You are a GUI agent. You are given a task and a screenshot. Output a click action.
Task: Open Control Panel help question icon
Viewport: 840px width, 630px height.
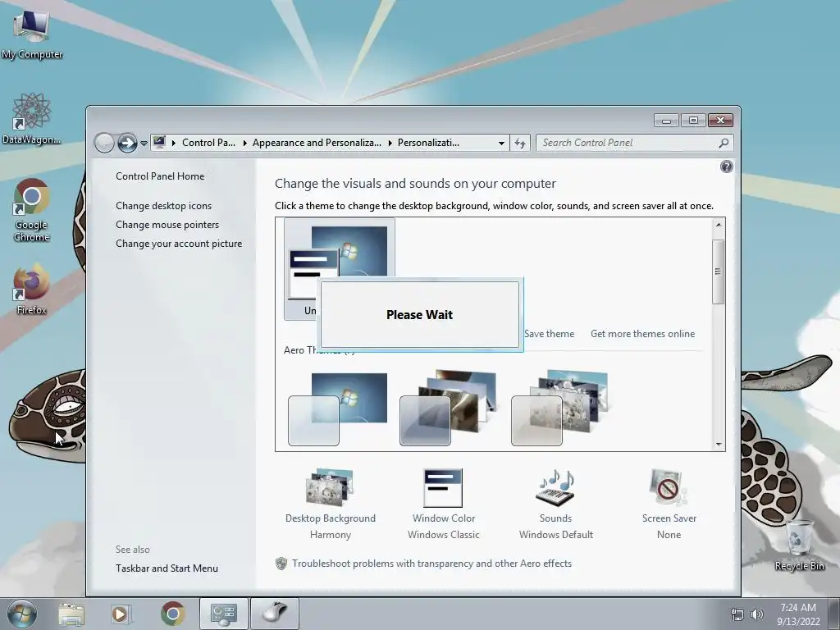727,167
